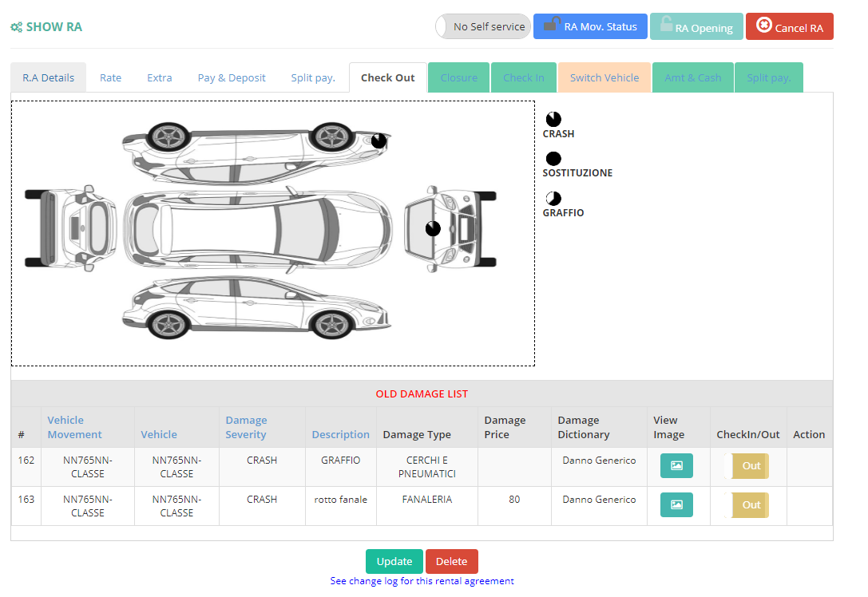The width and height of the screenshot is (868, 597).
Task: View image for damage row 162
Action: [676, 466]
